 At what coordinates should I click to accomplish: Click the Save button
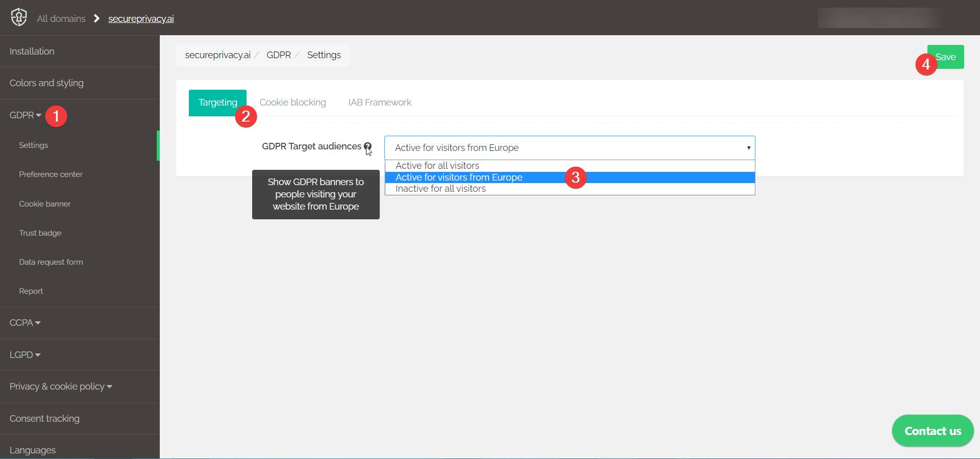947,57
